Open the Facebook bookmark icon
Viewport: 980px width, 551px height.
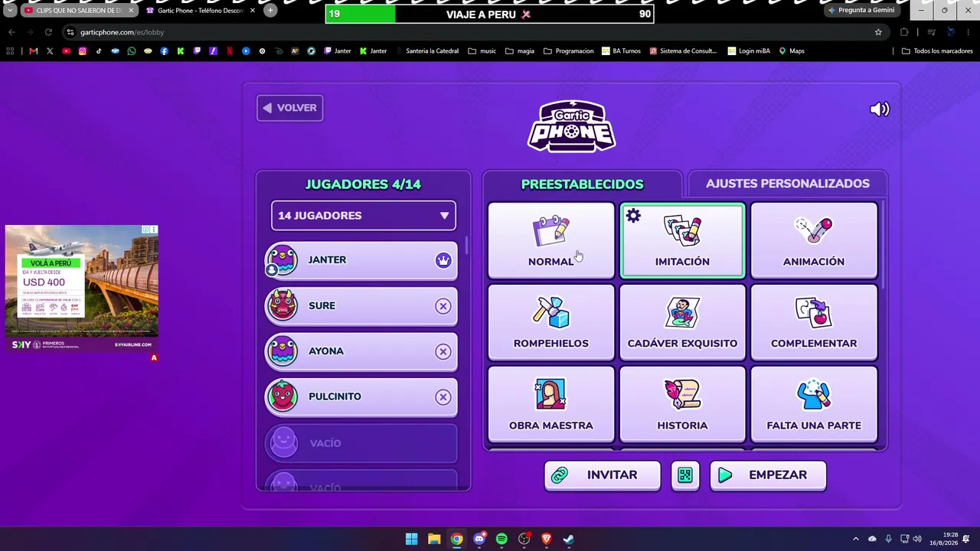pos(165,51)
